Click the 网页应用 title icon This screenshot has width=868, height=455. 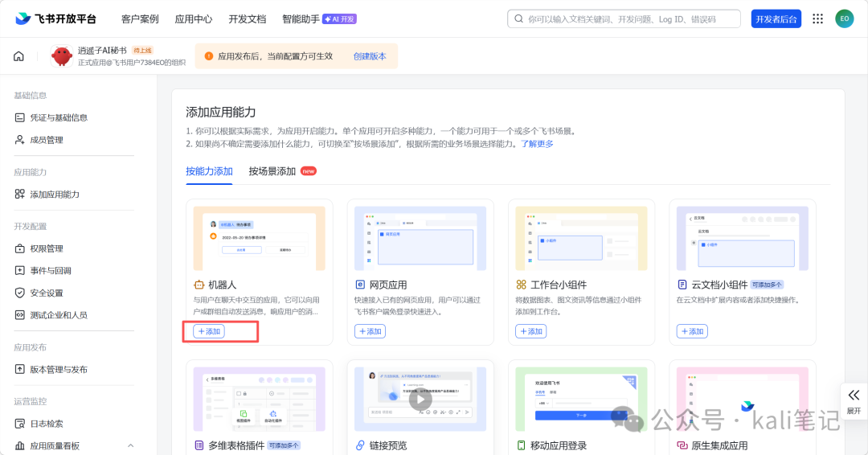pyautogui.click(x=360, y=285)
